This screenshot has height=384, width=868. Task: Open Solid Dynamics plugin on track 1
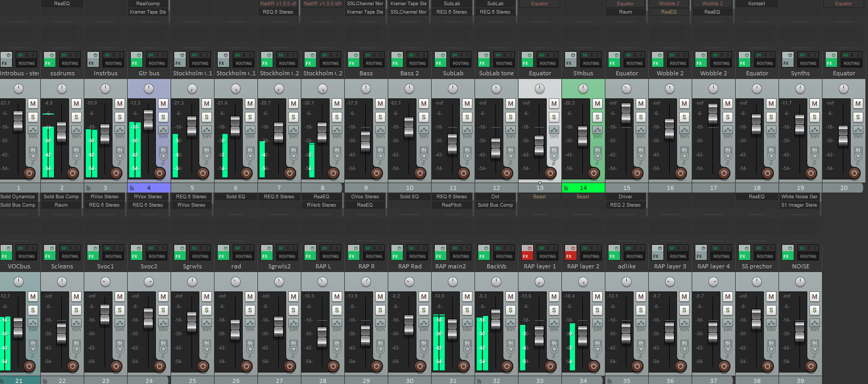click(x=18, y=197)
